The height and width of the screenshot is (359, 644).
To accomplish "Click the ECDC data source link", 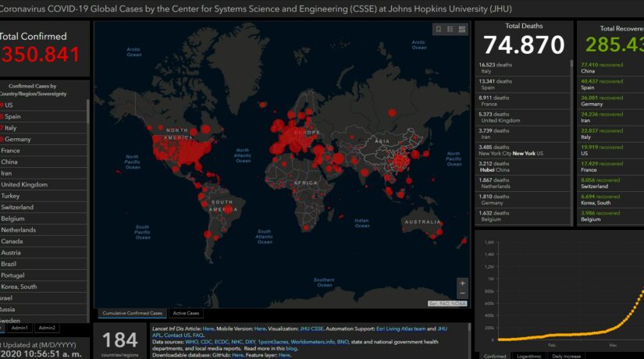I will tap(222, 342).
